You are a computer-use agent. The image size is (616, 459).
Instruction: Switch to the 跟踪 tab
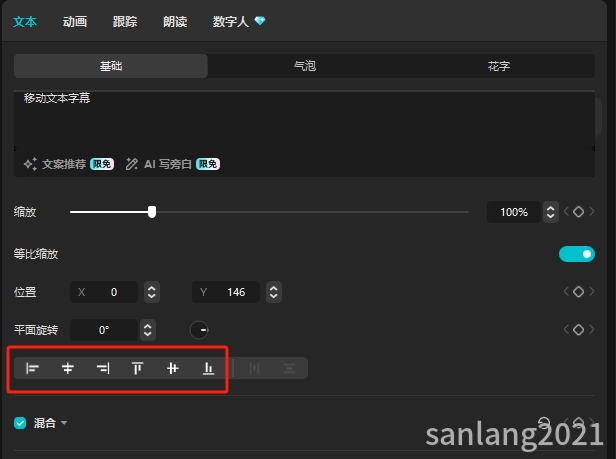click(125, 22)
